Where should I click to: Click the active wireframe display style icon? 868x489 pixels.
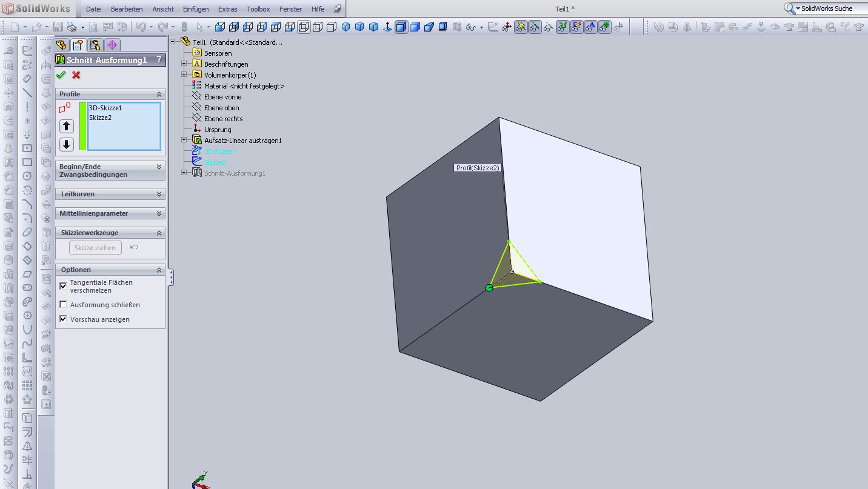tap(304, 27)
